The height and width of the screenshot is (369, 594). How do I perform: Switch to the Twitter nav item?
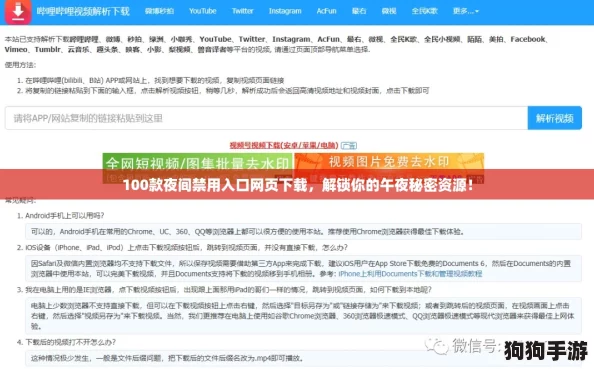242,11
